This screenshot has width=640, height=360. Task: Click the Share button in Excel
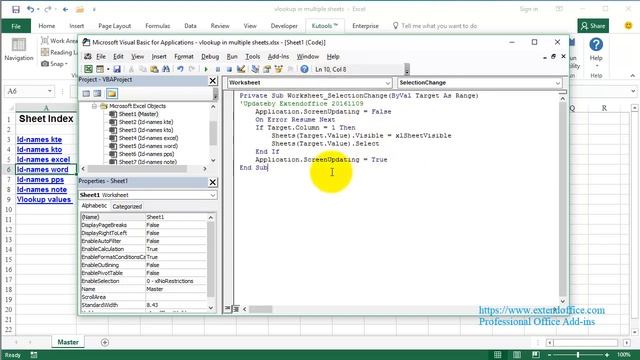593,26
